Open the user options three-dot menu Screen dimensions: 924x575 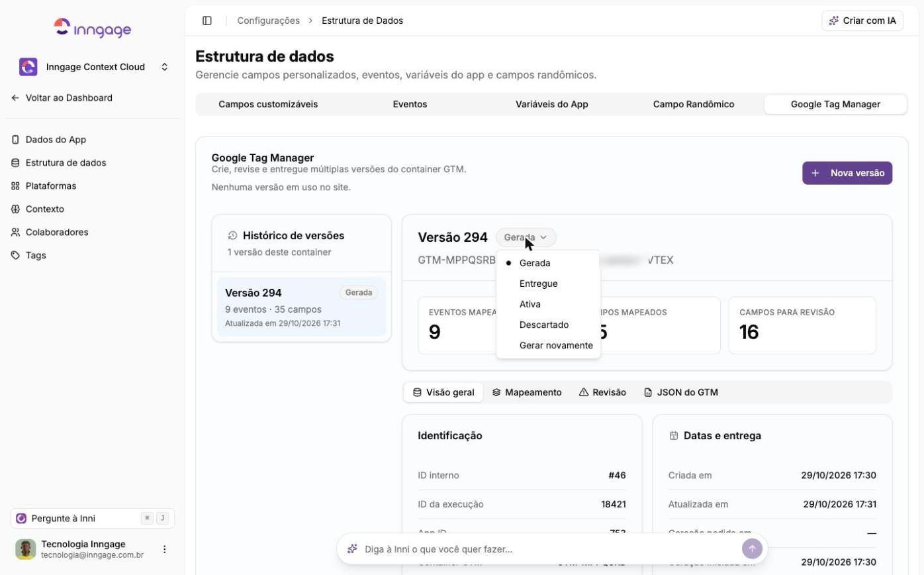pyautogui.click(x=165, y=549)
